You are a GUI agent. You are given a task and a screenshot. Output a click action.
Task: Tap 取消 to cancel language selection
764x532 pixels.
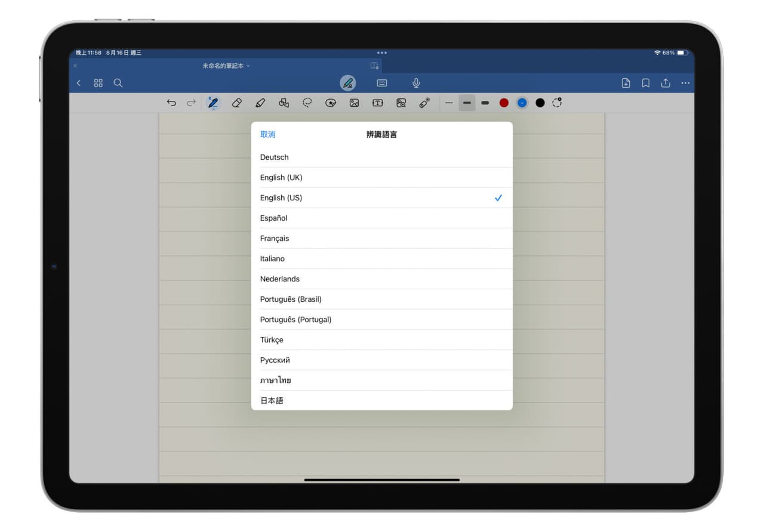[267, 134]
